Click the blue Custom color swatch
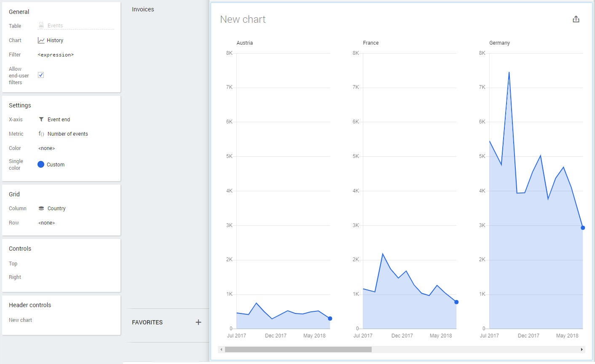The image size is (595, 364). [41, 165]
